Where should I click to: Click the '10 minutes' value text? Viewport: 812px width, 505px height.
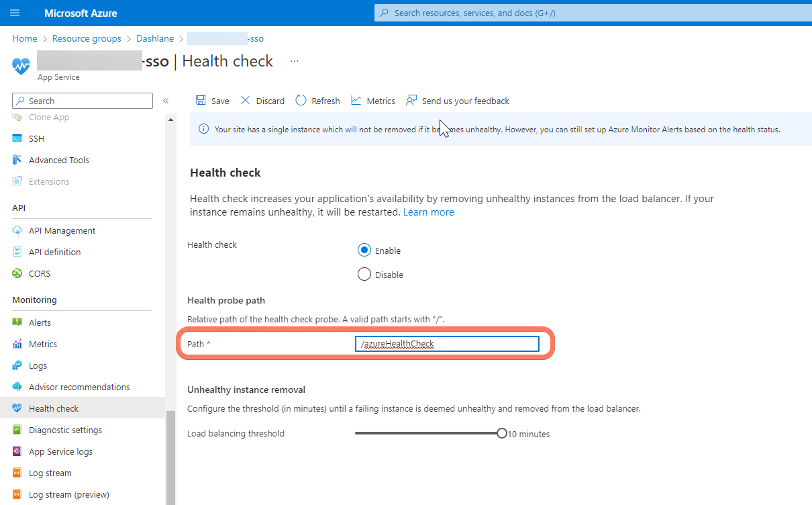pos(529,434)
